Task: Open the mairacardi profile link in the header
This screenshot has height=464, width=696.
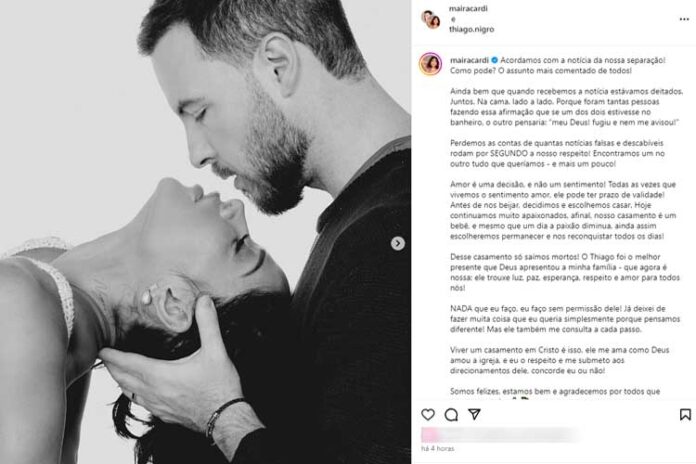Action: tap(468, 8)
